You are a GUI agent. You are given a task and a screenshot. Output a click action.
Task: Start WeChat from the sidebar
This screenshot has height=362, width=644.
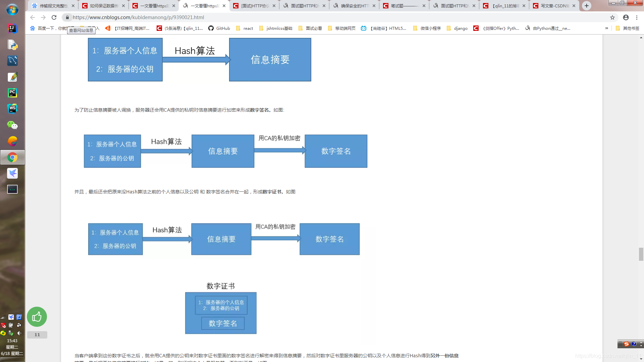pos(12,125)
